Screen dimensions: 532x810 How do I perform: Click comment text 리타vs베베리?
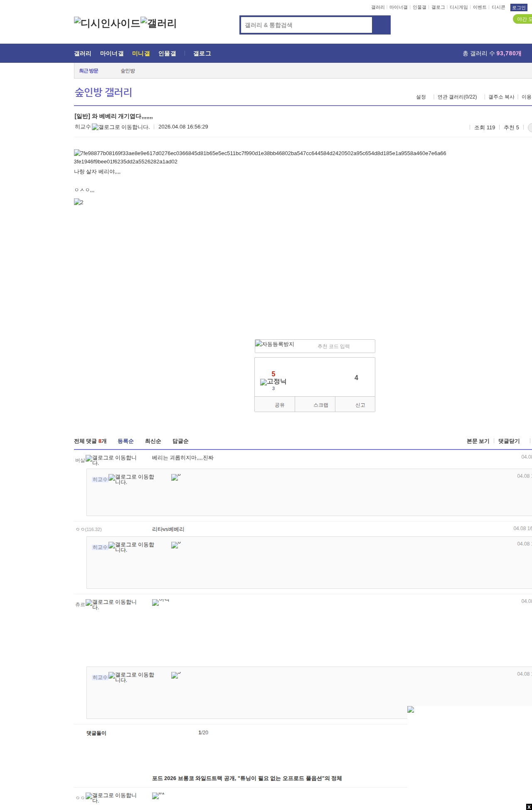[168, 529]
